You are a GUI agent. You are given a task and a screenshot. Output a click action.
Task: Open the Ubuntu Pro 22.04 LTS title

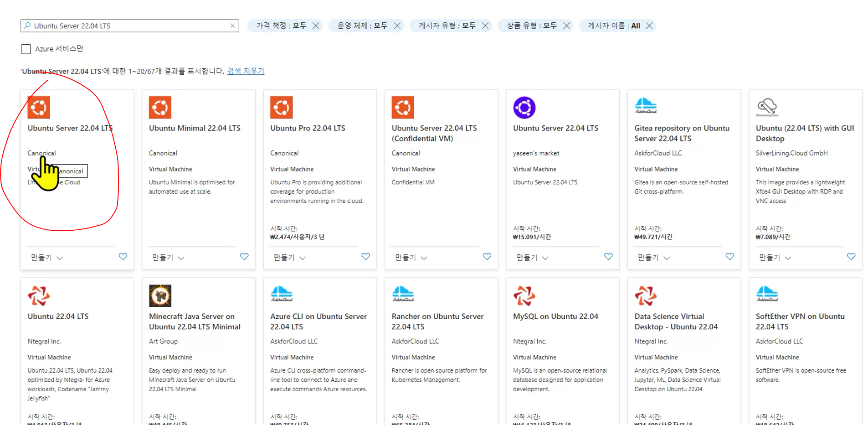[x=308, y=128]
